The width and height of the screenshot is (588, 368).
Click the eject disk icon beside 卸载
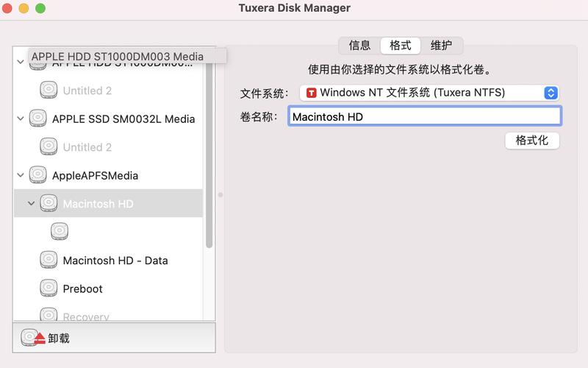pos(32,337)
